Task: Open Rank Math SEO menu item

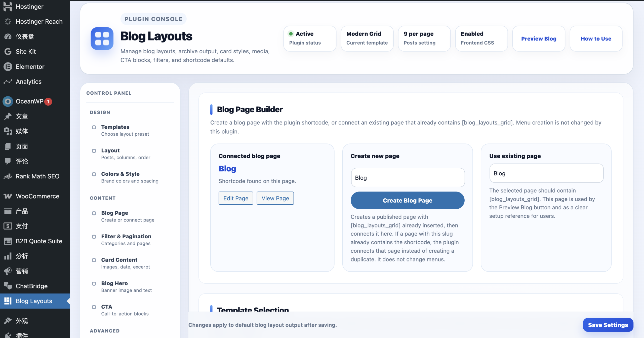Action: 35,176
